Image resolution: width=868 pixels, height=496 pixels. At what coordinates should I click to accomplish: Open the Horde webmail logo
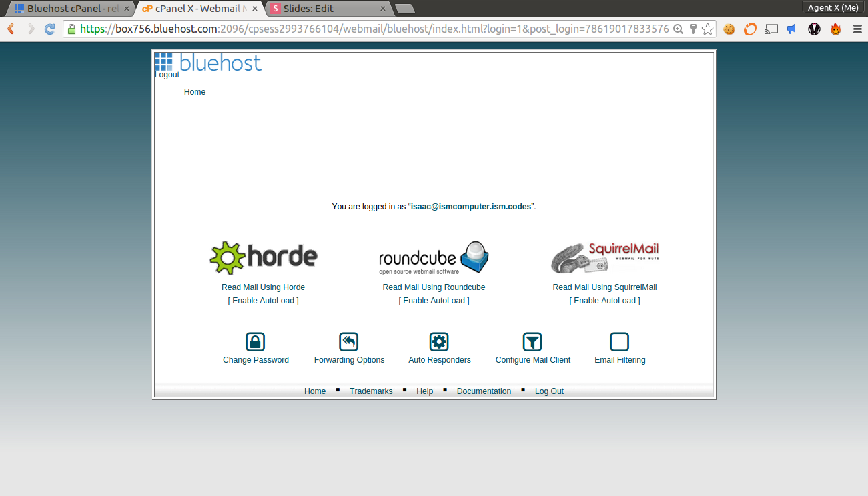[264, 258]
